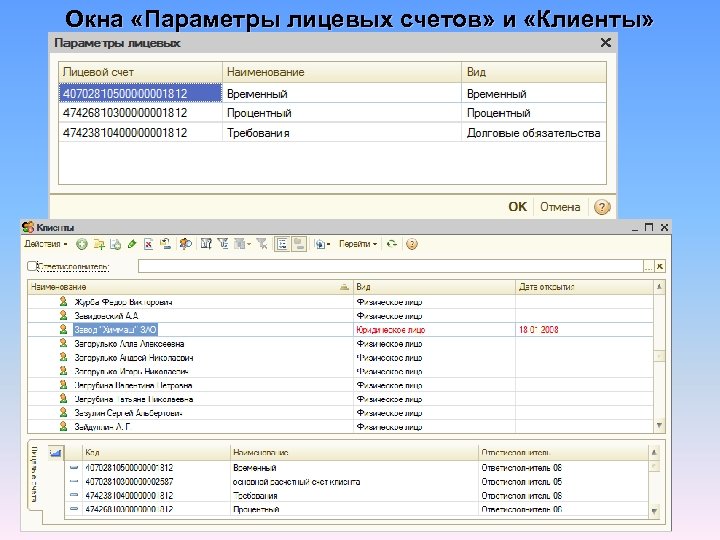The image size is (720, 540).
Task: Click the Клиенты window title icon
Action: [28, 227]
